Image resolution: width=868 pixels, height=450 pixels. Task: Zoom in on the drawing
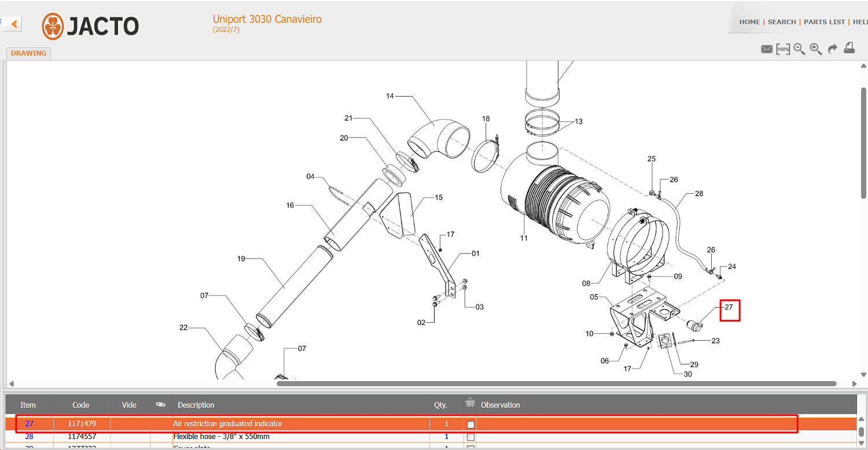[816, 49]
